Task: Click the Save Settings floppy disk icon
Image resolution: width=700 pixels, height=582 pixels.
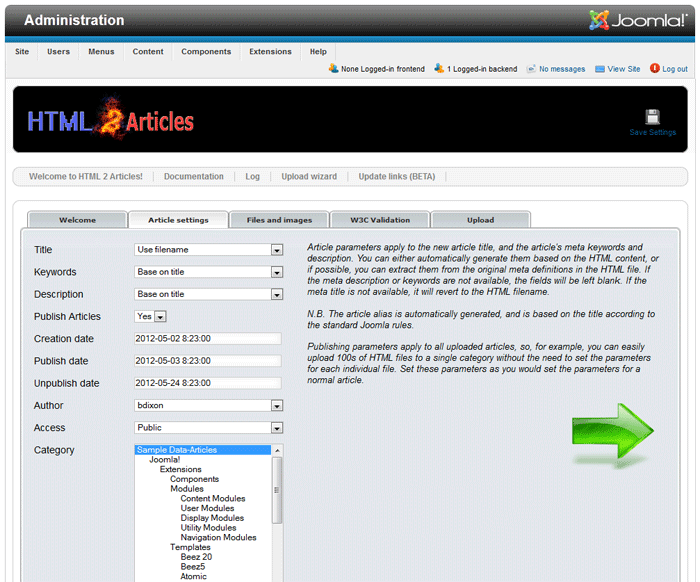Action: pos(652,117)
